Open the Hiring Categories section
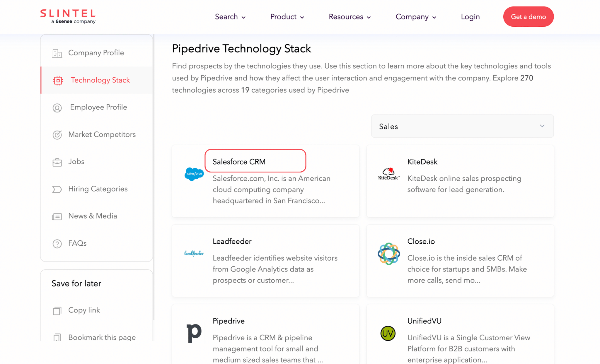600x364 pixels. (97, 189)
